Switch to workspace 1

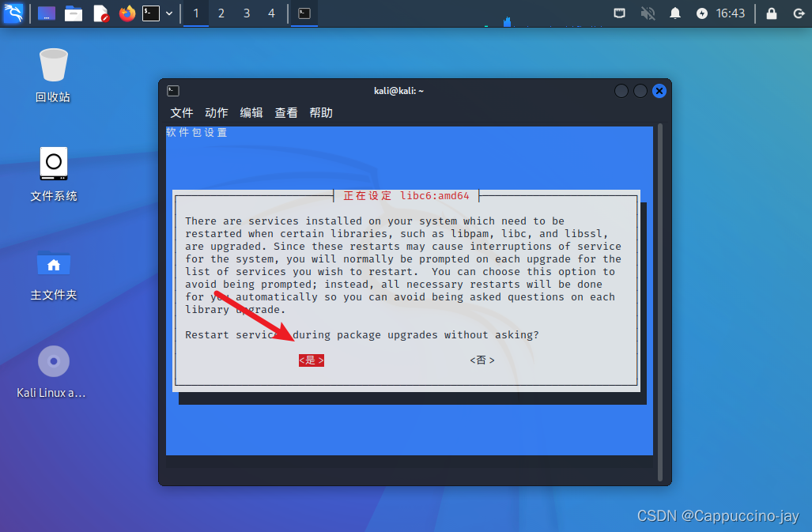point(196,13)
